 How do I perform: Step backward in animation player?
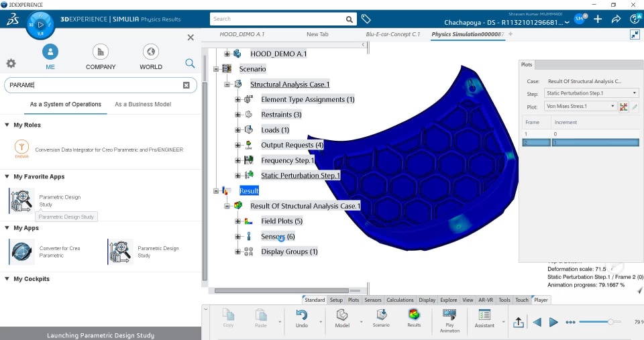[x=537, y=323]
